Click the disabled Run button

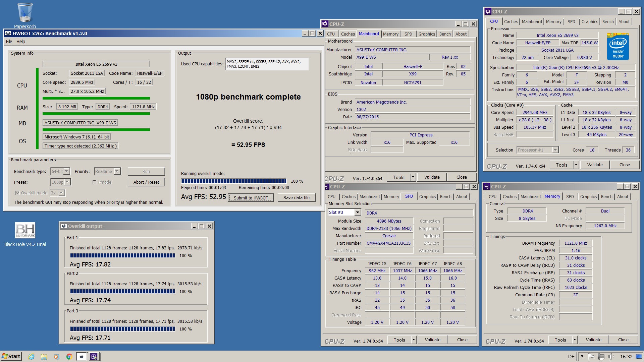146,171
